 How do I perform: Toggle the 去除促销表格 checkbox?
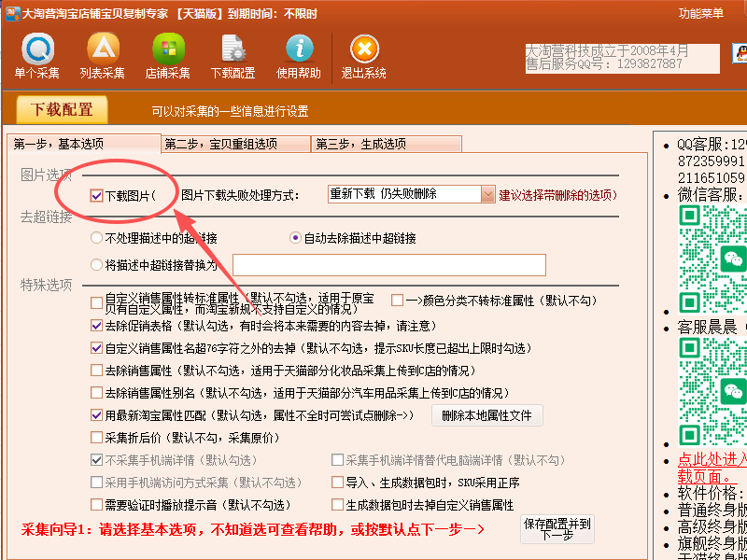pos(97,326)
